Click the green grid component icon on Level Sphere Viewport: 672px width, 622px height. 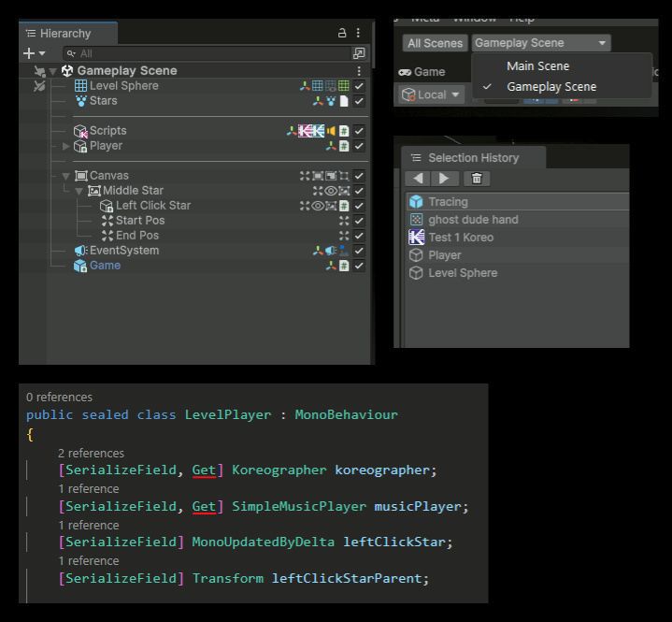tap(344, 86)
